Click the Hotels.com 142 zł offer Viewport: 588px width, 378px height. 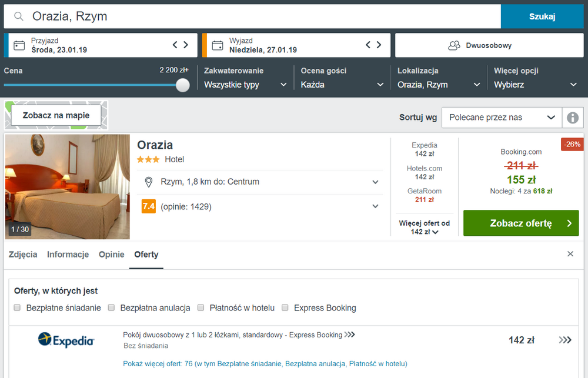(x=424, y=172)
